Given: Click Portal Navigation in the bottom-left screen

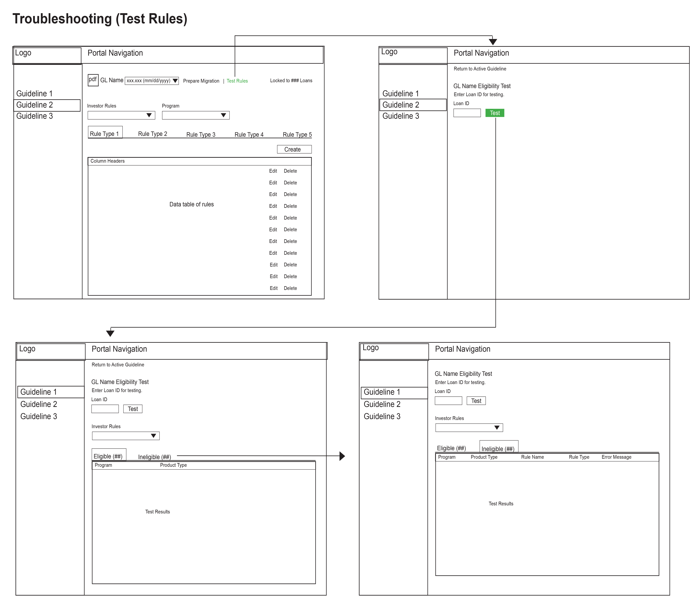Looking at the screenshot, I should [119, 349].
